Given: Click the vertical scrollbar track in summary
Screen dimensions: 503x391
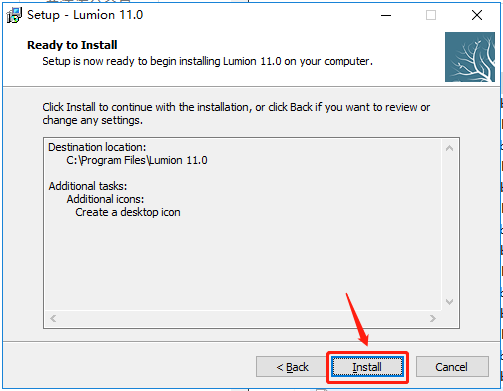Looking at the screenshot, I should (x=449, y=225).
